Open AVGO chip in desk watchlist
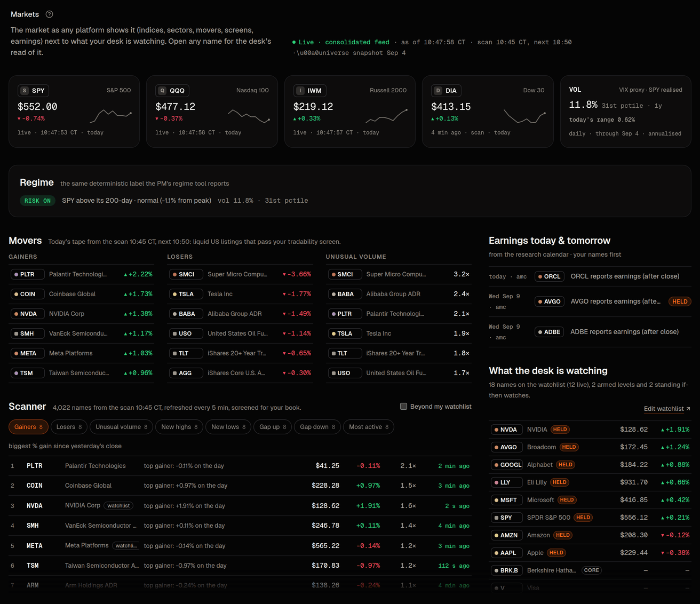Screen dimensions: 700x604 506,447
